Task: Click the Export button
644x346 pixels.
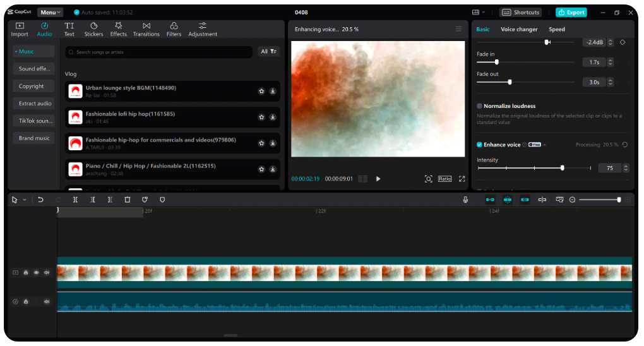Action: pyautogui.click(x=571, y=13)
